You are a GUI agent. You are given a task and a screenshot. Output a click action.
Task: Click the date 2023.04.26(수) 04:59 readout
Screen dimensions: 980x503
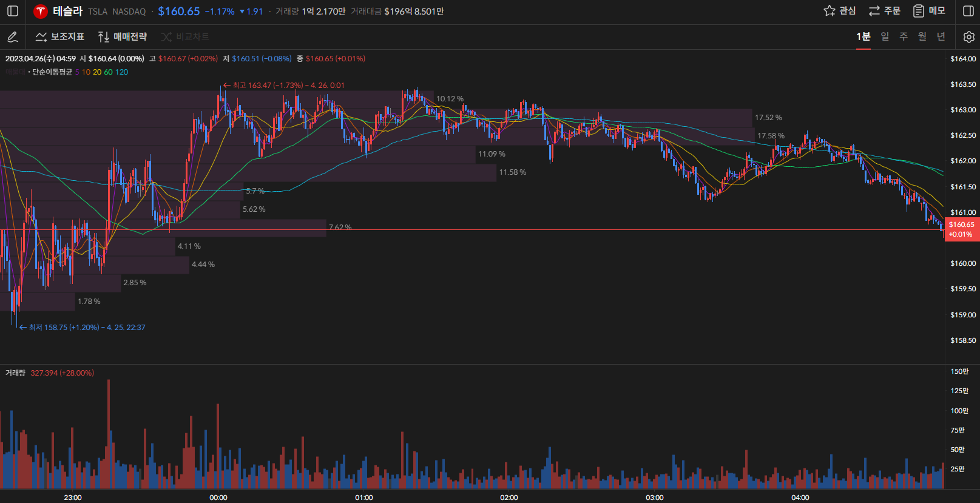point(41,59)
